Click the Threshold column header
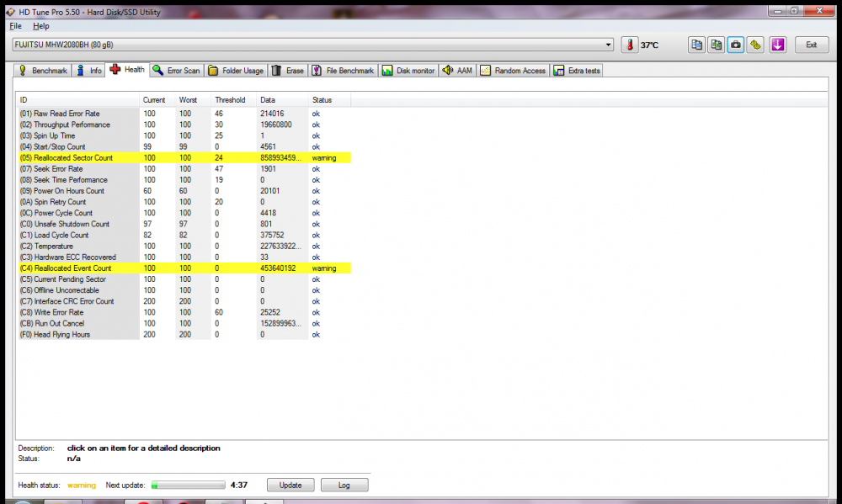This screenshot has height=504, width=842. pos(233,100)
